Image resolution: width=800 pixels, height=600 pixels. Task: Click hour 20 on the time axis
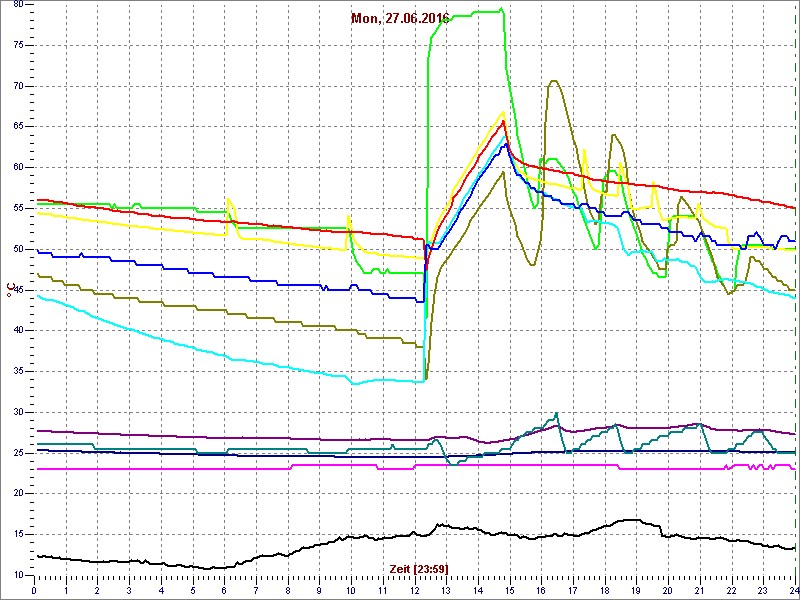click(x=668, y=590)
